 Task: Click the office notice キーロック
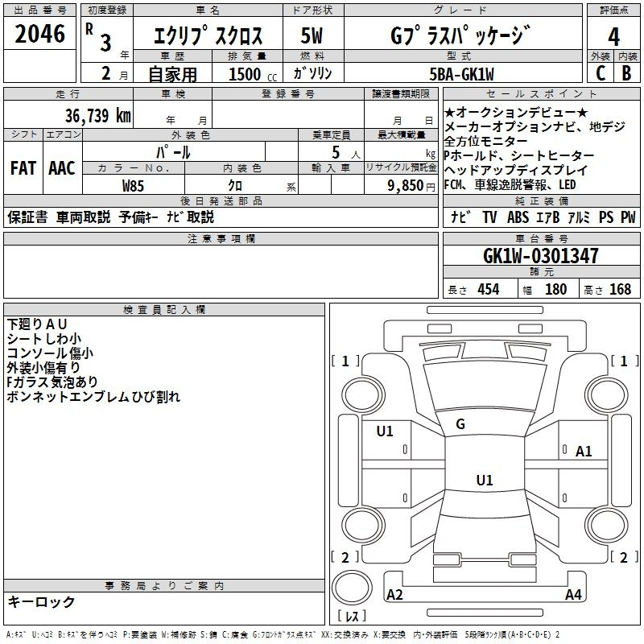click(x=42, y=601)
